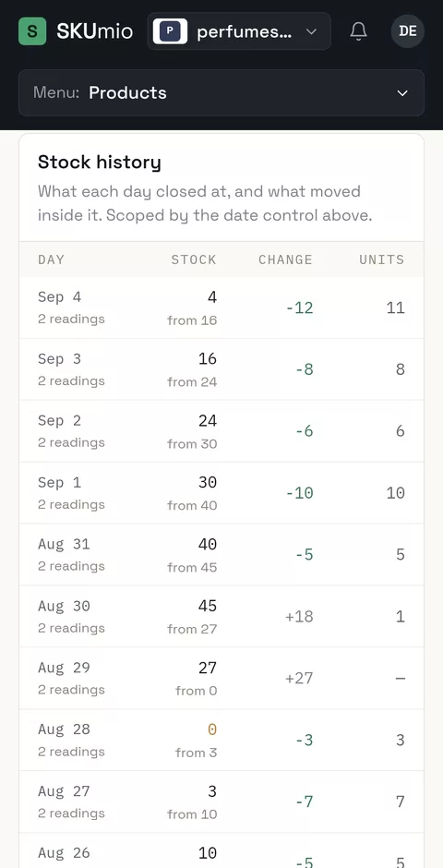The image size is (443, 868).
Task: Open the Sep 1 row with stock 30
Action: tap(221, 493)
